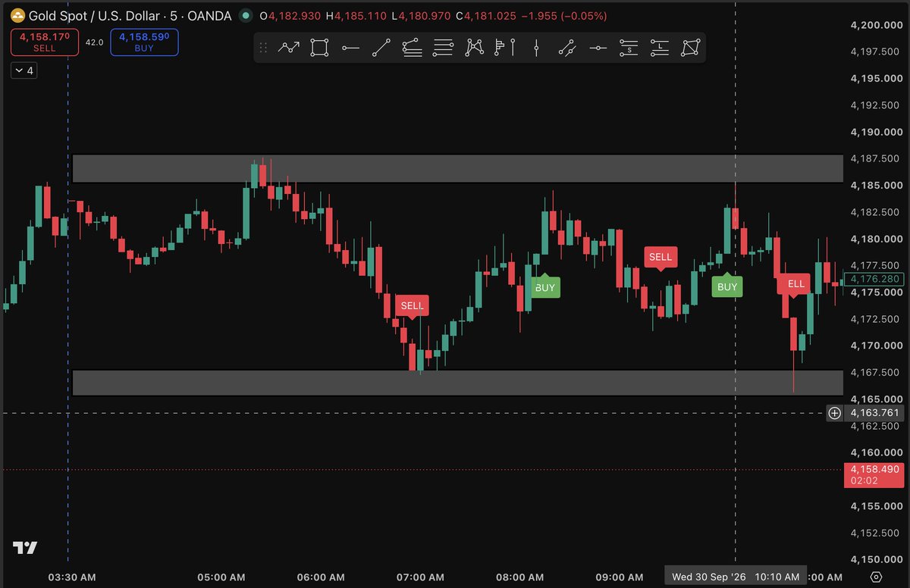The width and height of the screenshot is (910, 588).
Task: Click the blue BUY 4,158.59 button
Action: coord(144,42)
